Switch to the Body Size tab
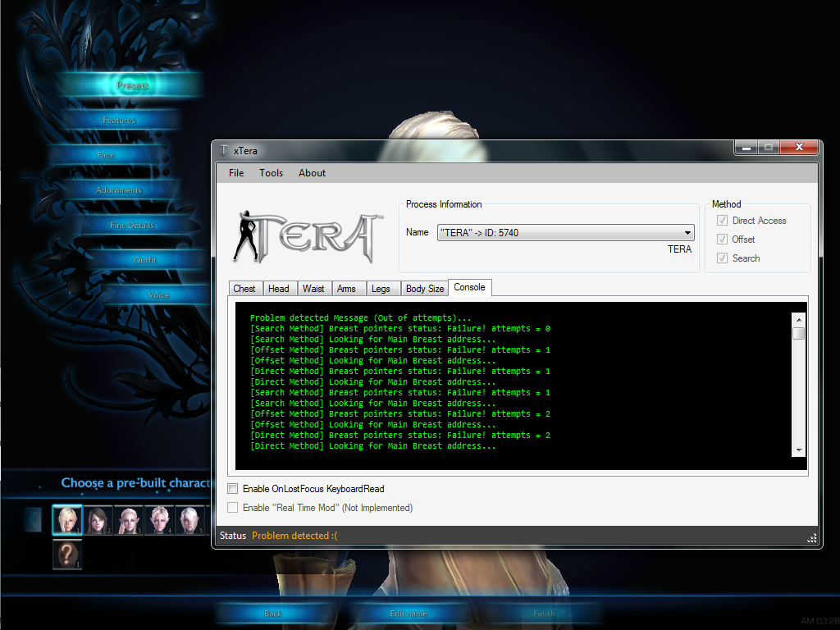The image size is (840, 630). click(x=425, y=289)
